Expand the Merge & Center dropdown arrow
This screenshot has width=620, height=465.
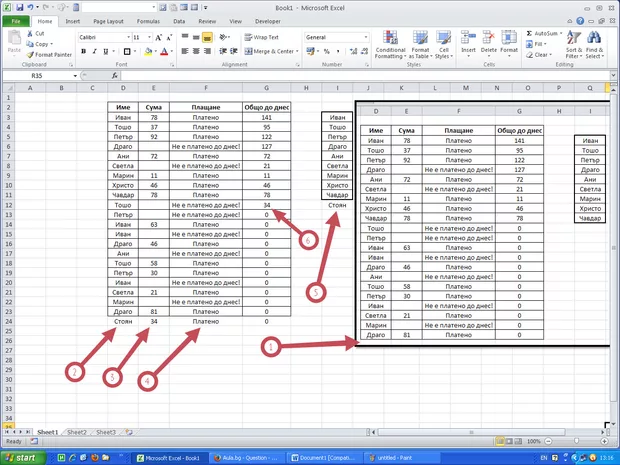pos(297,51)
